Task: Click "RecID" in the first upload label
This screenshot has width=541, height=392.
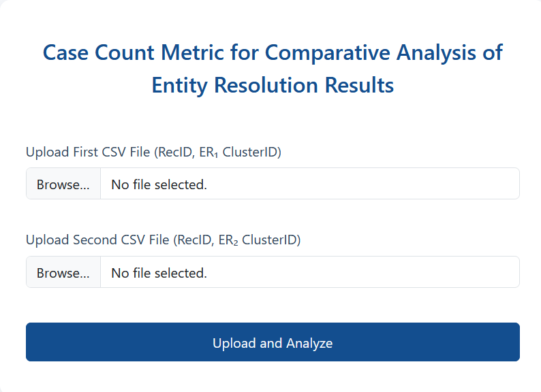Action: pyautogui.click(x=174, y=152)
